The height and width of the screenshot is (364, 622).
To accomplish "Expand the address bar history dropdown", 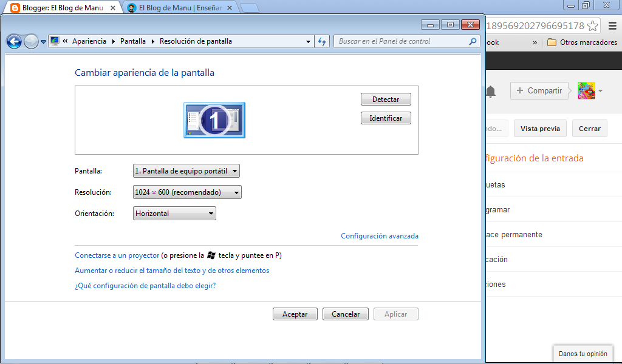I will point(309,42).
